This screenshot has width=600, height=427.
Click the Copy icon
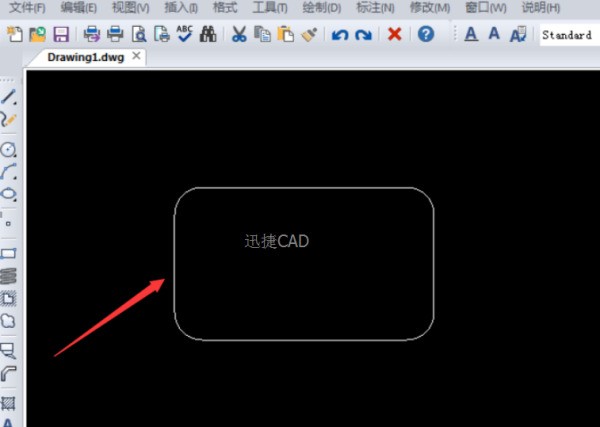point(262,34)
